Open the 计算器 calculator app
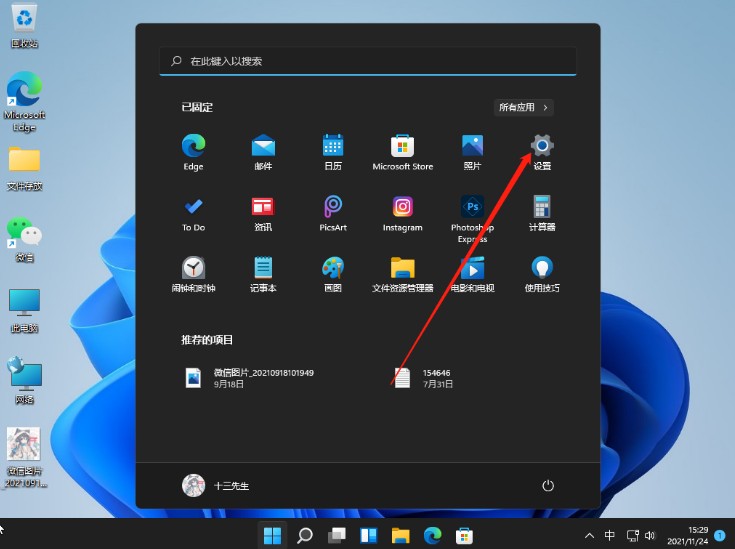Screen dimensions: 735x549 (542, 213)
